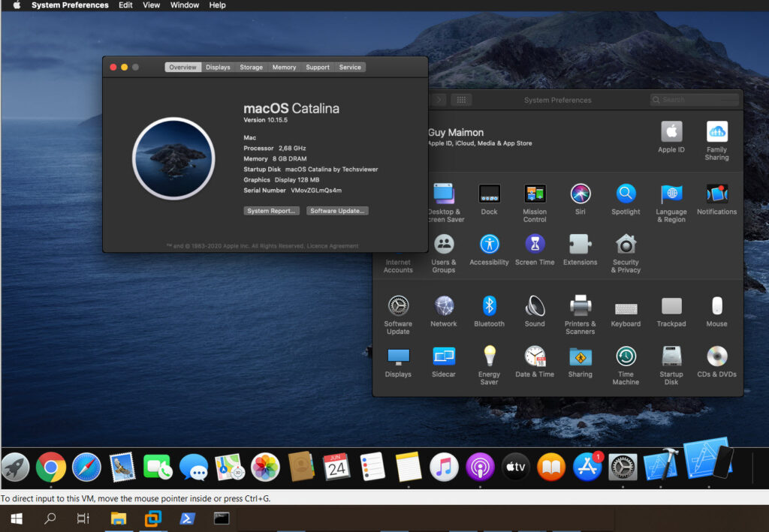The width and height of the screenshot is (769, 532).
Task: Open the Displays preference pane icon
Action: (398, 362)
